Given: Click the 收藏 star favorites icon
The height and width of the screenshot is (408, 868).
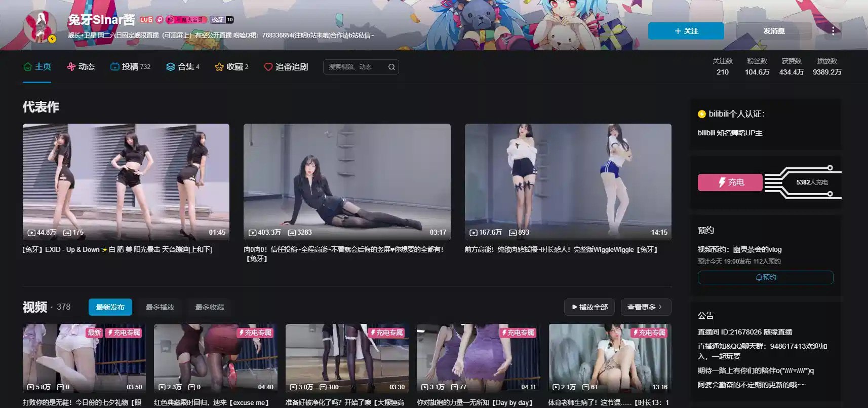Looking at the screenshot, I should click(x=219, y=67).
